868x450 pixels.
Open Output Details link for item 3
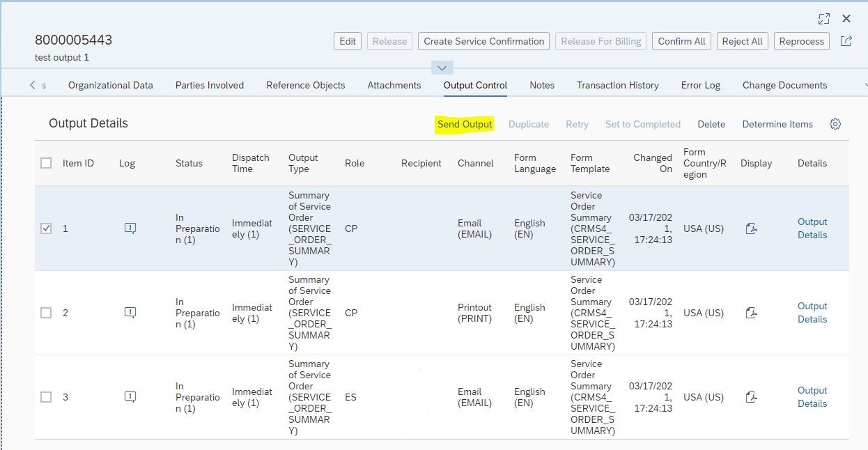coord(812,397)
